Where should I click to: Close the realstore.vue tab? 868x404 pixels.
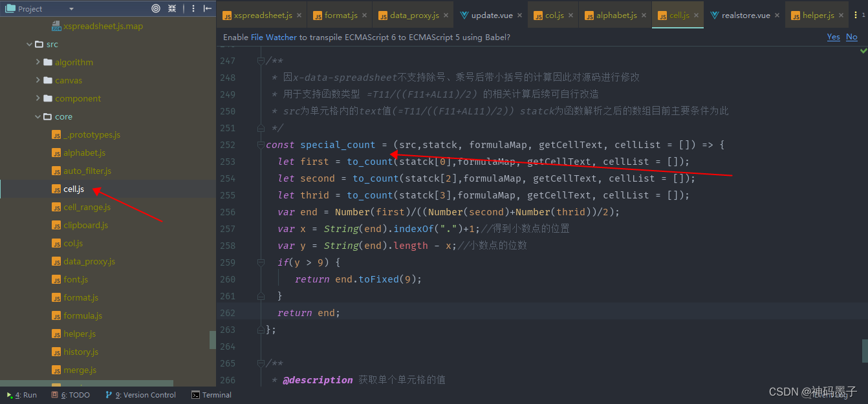(777, 16)
